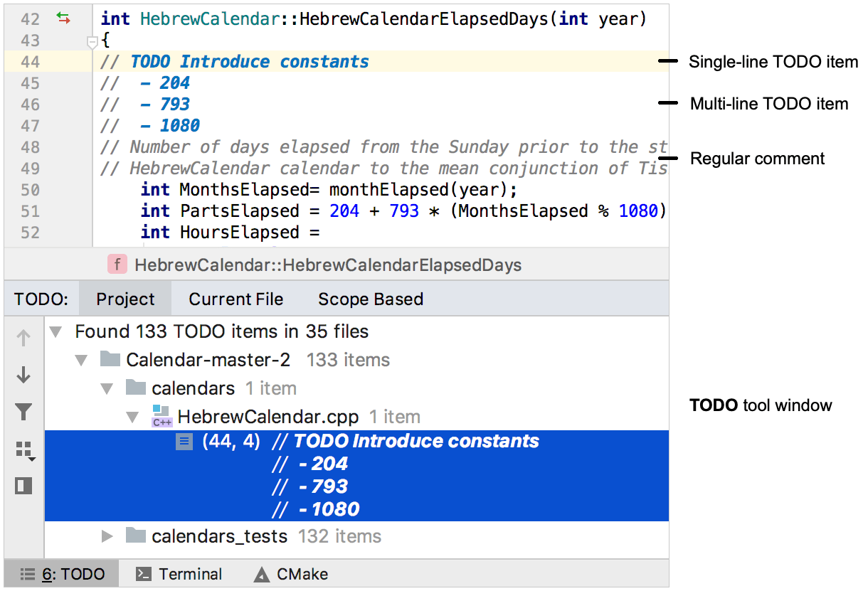Toggle the code fold marker at line 43
868x591 pixels.
pos(93,41)
